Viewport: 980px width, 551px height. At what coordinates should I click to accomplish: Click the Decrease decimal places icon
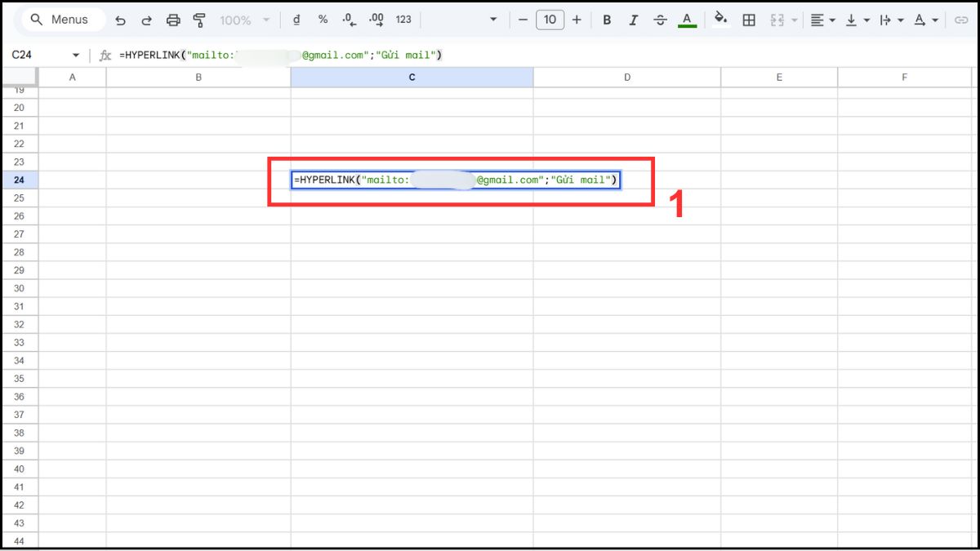click(348, 20)
